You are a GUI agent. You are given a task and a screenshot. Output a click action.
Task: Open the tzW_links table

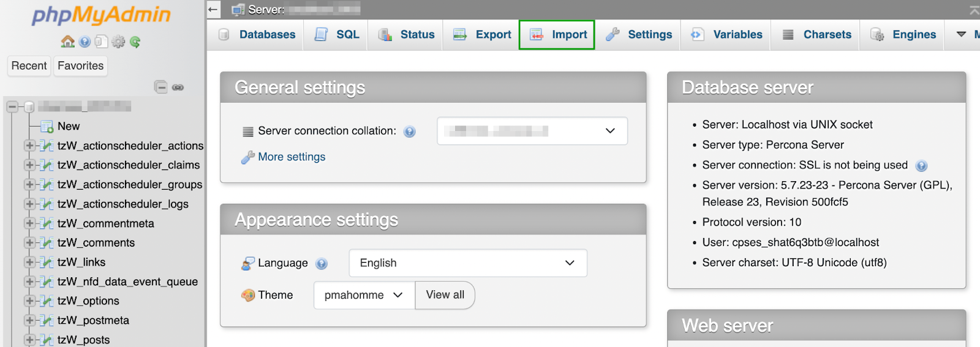(x=81, y=262)
